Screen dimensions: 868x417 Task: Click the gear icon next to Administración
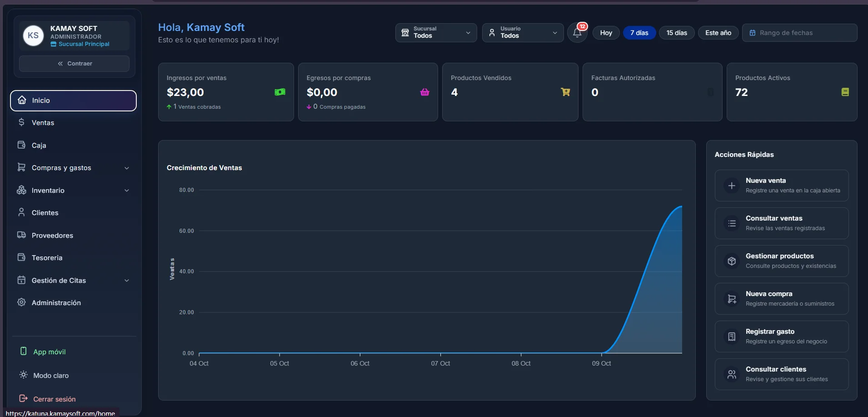point(21,302)
